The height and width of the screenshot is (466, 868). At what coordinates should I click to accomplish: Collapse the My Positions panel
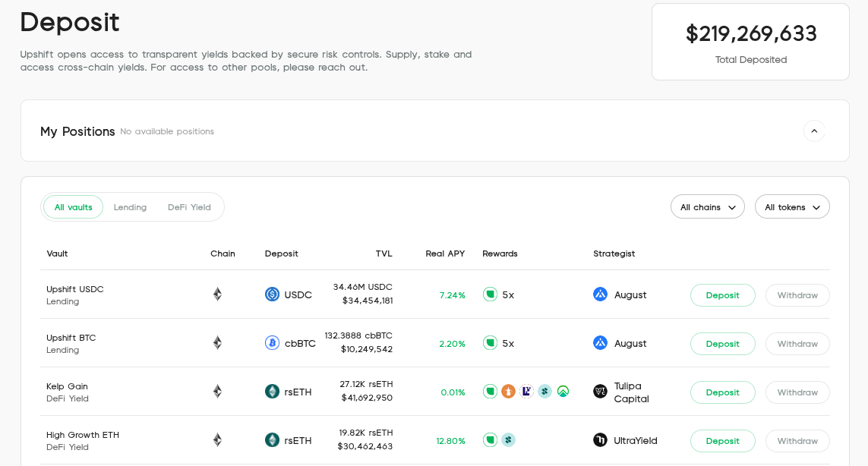(814, 131)
